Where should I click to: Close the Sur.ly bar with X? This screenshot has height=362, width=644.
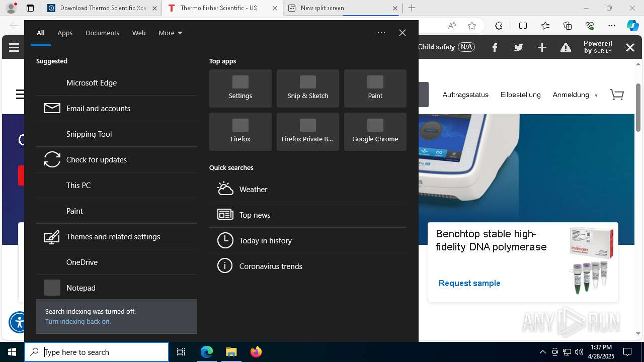[x=630, y=47]
